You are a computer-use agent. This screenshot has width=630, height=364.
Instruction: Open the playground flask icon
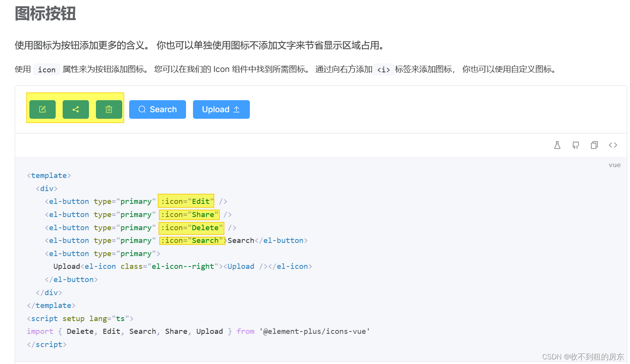(557, 145)
